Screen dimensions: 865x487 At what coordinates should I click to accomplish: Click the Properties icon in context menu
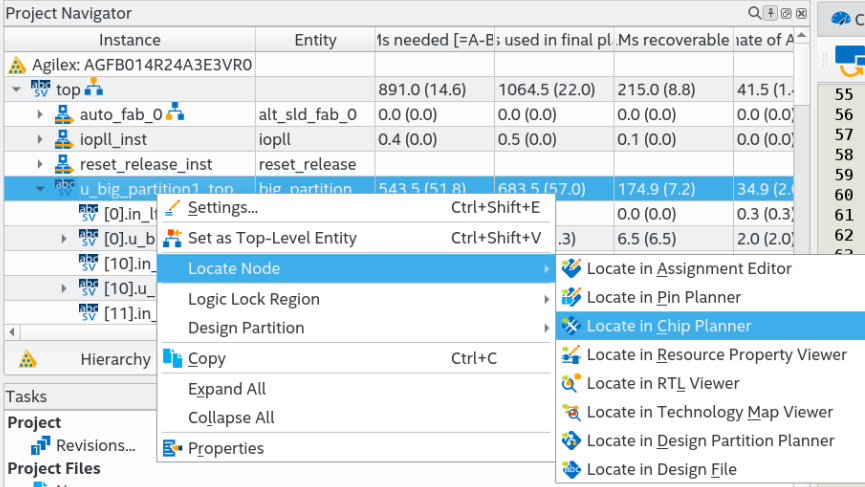coord(172,448)
